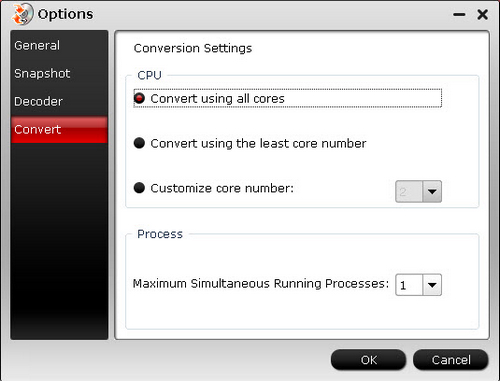Screen dimensions: 500x381
Task: Click the processes value field showing 1
Action: pyautogui.click(x=409, y=285)
